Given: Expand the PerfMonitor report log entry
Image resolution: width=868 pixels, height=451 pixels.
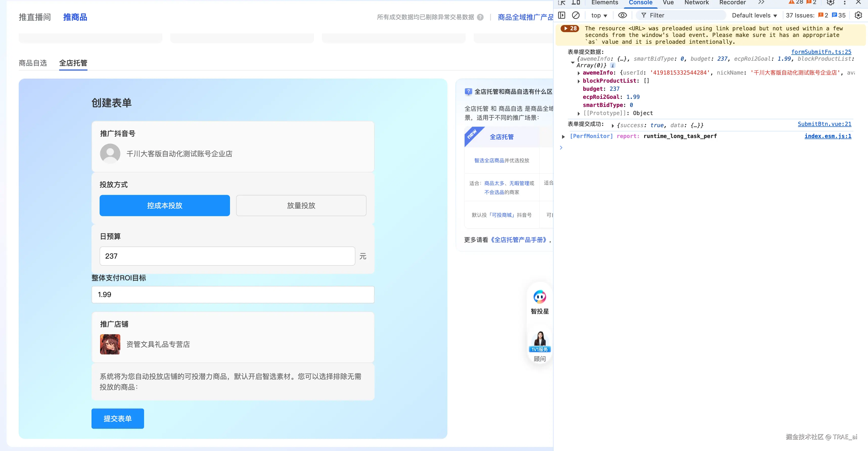Looking at the screenshot, I should click(x=563, y=137).
